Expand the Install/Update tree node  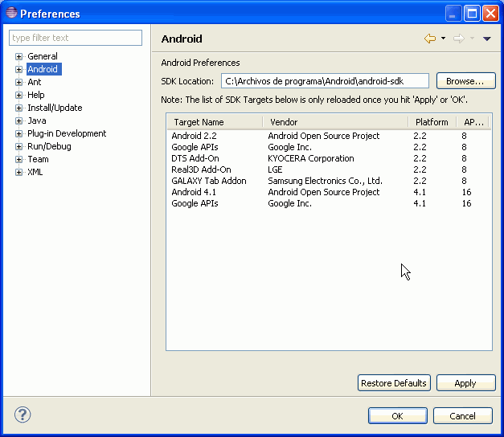point(18,108)
